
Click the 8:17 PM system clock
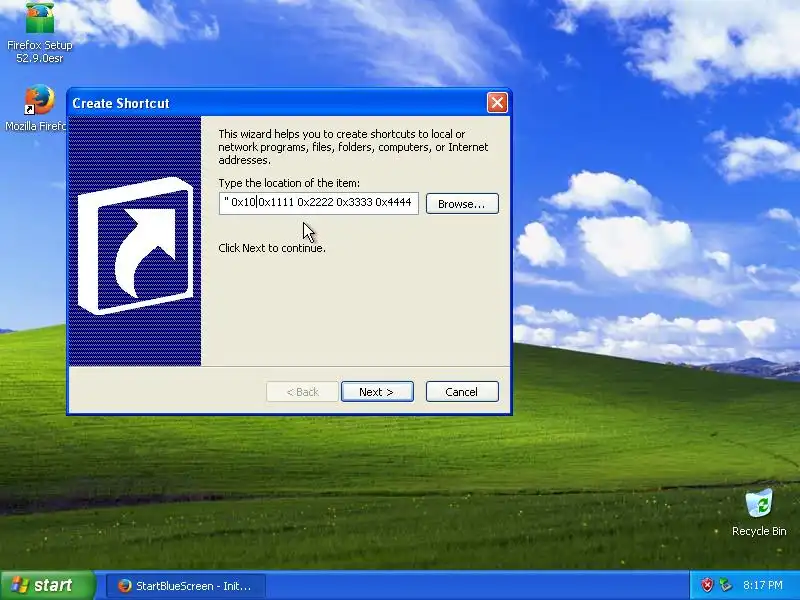click(x=763, y=585)
